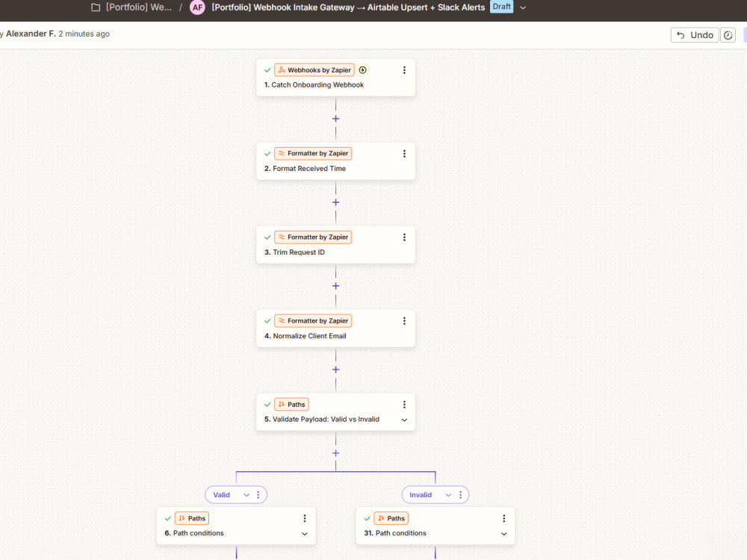Image resolution: width=747 pixels, height=560 pixels.
Task: Open the [Portfolio] We... folder breadcrumb
Action: click(x=139, y=7)
